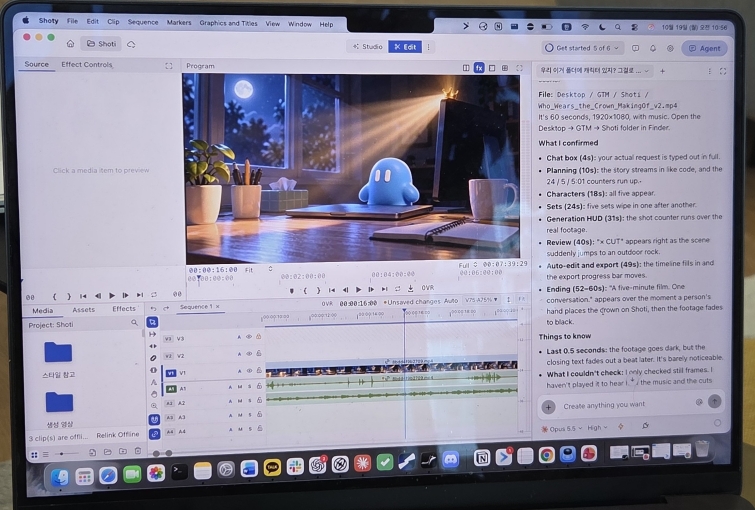
Task: Click the timeline playhead marker
Action: click(404, 312)
